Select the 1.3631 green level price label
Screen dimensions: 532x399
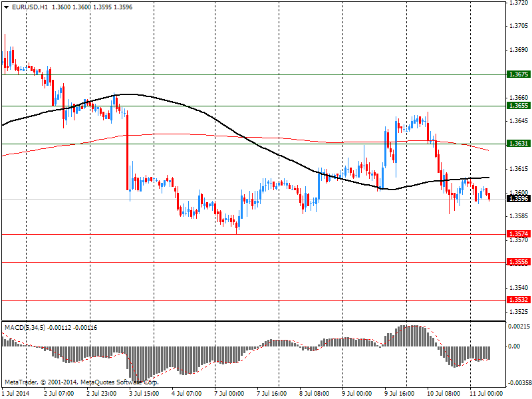(x=519, y=144)
